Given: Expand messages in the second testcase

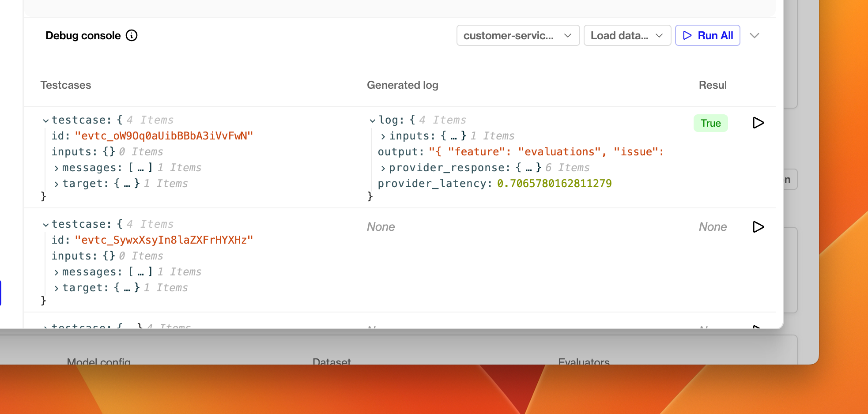Looking at the screenshot, I should pyautogui.click(x=57, y=272).
